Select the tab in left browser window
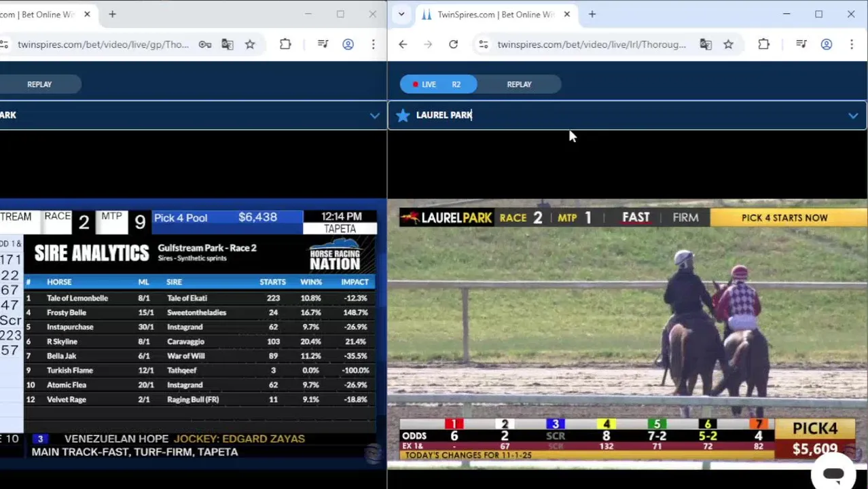This screenshot has width=868, height=489. 48,14
